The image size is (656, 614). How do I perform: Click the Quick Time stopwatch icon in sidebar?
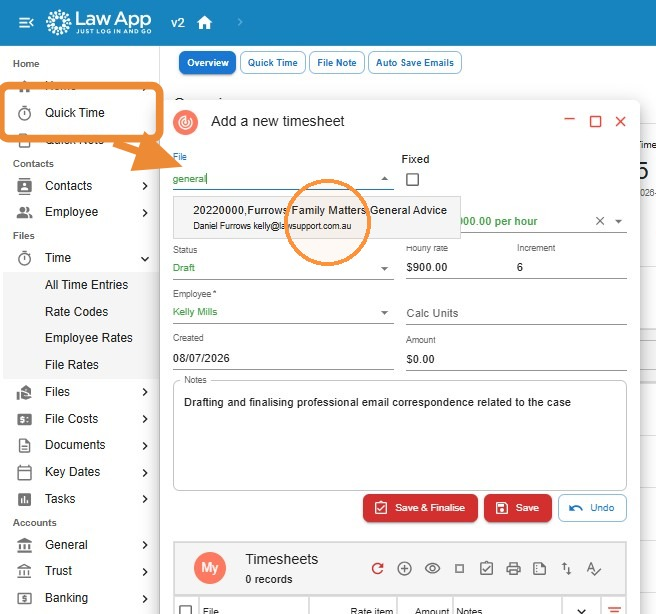point(25,113)
